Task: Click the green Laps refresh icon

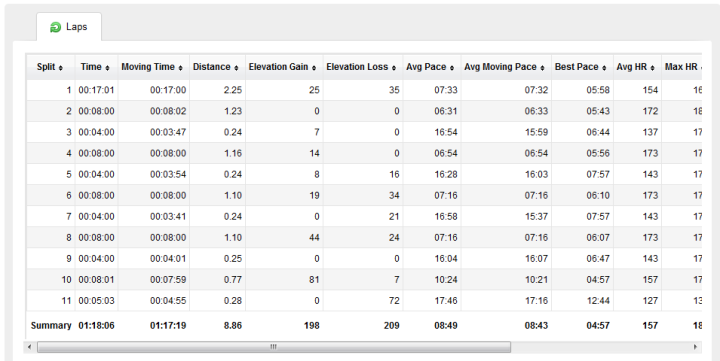Action: coord(56,28)
